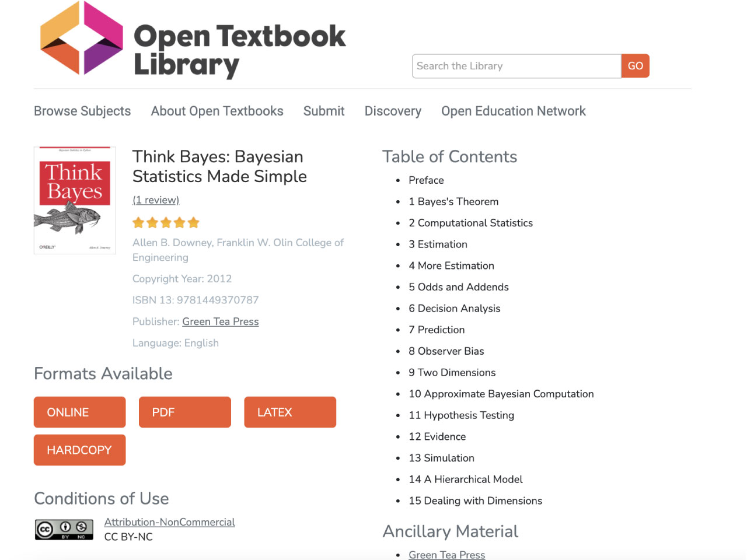
Task: Click the 15 Dealing with Dimensions entry
Action: (x=475, y=501)
